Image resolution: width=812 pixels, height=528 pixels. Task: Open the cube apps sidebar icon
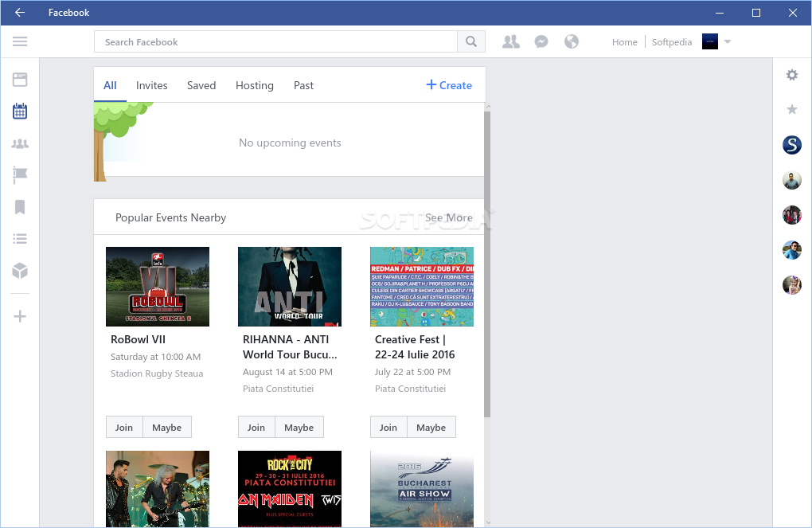click(x=20, y=271)
